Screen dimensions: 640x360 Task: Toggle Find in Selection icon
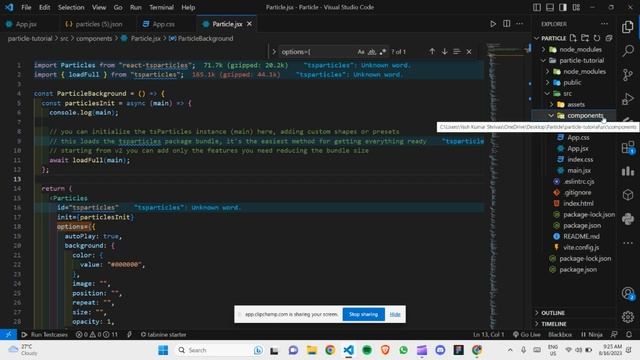[457, 51]
